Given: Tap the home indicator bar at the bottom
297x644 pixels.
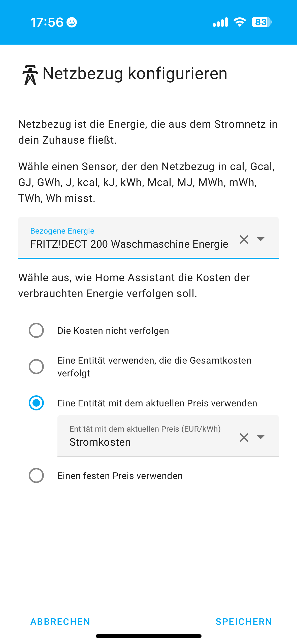Looking at the screenshot, I should click(x=148, y=636).
